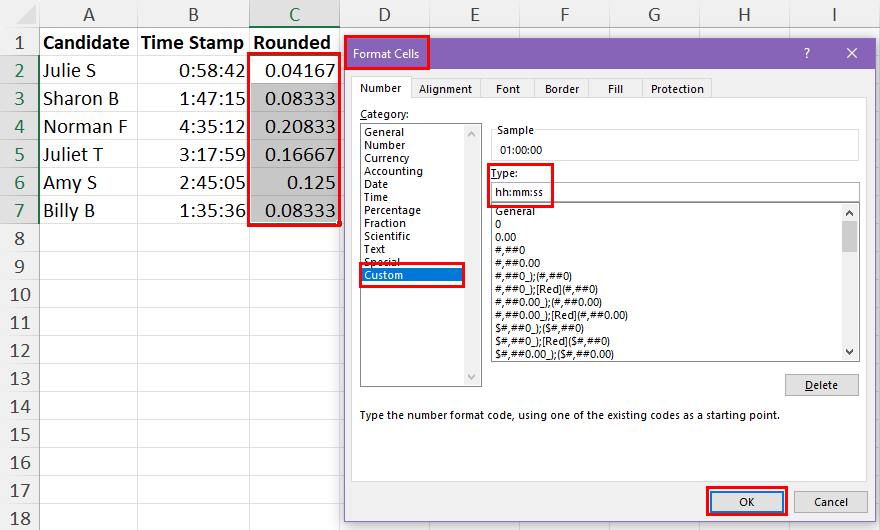The image size is (880, 530).
Task: Switch to the Alignment tab
Action: coord(445,89)
